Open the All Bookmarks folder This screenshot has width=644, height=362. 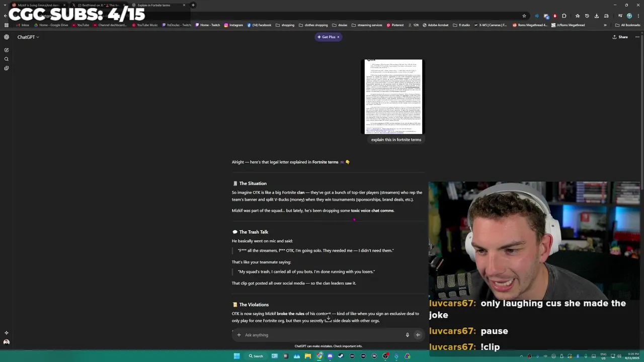[x=627, y=25]
